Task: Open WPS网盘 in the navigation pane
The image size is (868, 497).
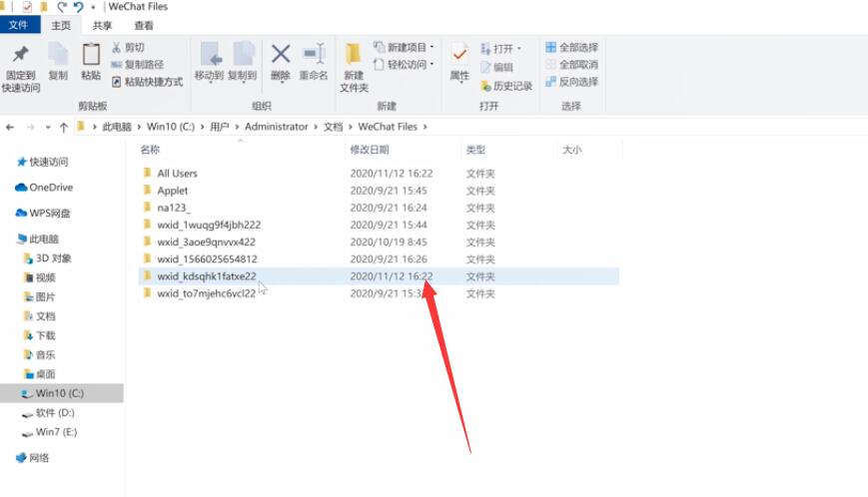Action: 43,213
